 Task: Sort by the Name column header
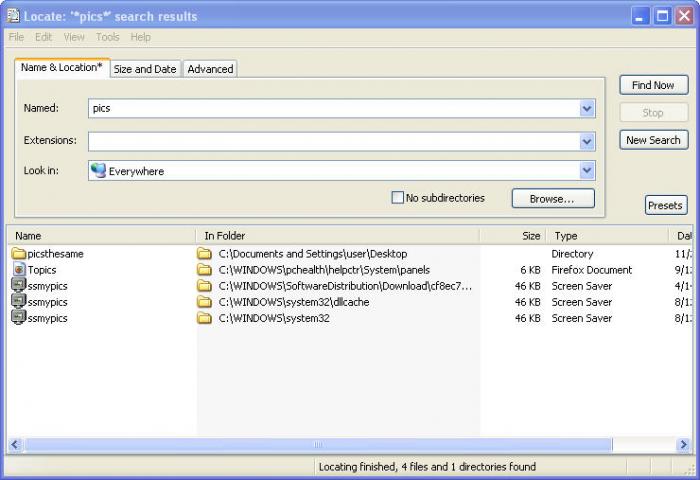[101, 236]
